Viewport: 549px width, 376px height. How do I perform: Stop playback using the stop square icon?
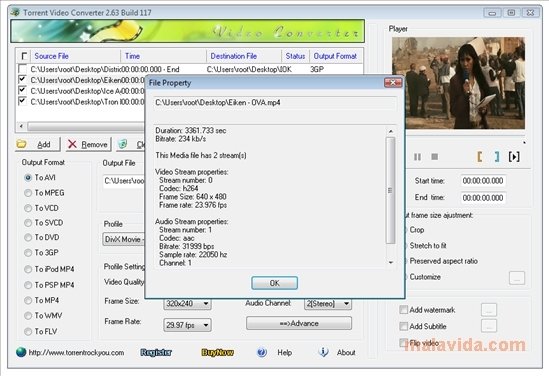pyautogui.click(x=435, y=156)
